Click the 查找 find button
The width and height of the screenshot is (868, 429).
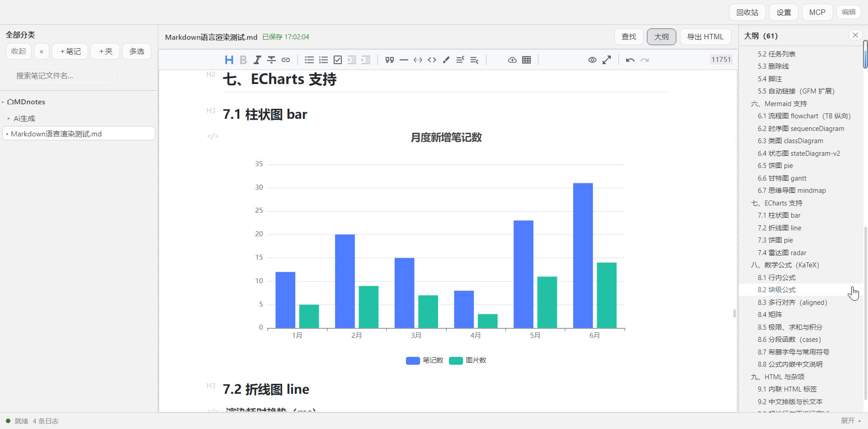click(x=629, y=37)
